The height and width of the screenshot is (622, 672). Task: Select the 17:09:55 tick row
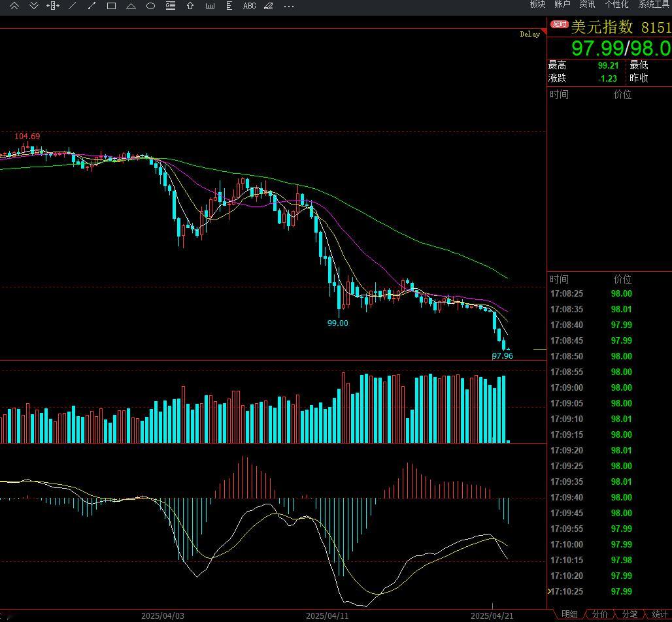coord(609,529)
